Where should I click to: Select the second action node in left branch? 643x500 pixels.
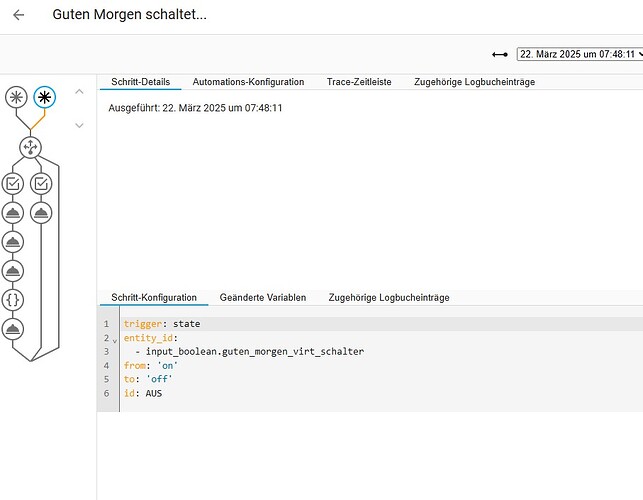coord(13,242)
